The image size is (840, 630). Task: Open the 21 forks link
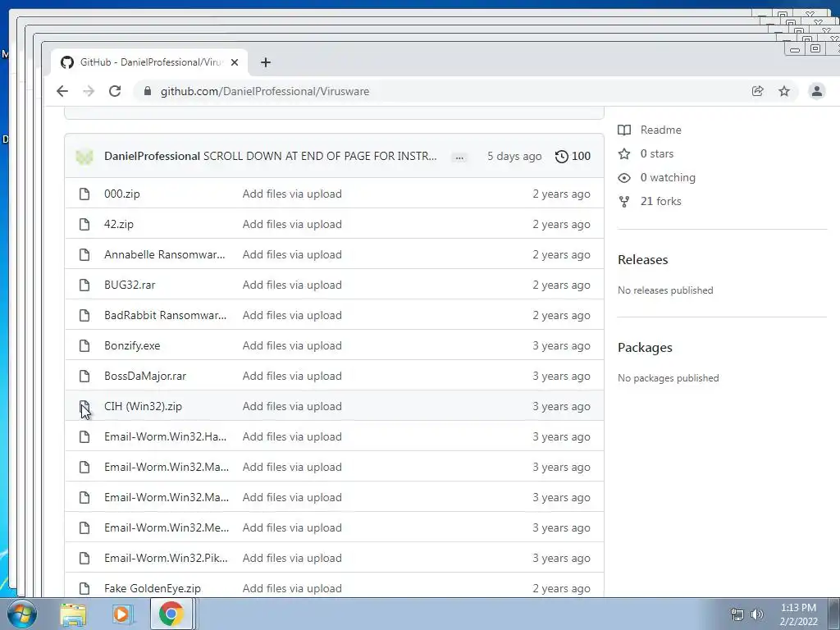660,201
